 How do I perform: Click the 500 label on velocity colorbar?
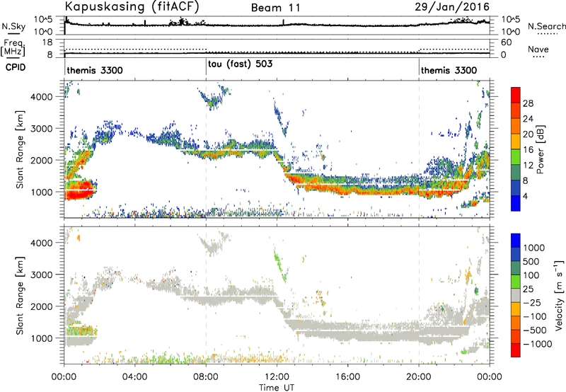[531, 262]
